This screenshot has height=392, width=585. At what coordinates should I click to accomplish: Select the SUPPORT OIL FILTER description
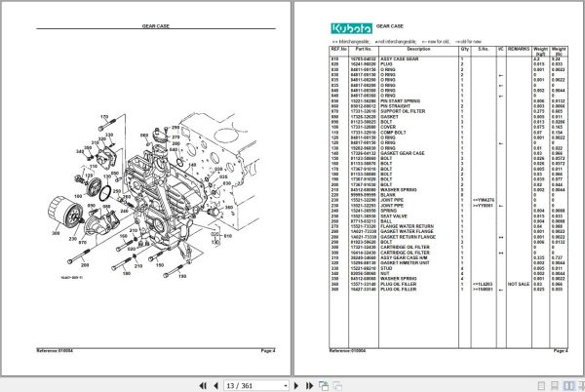[x=403, y=111]
